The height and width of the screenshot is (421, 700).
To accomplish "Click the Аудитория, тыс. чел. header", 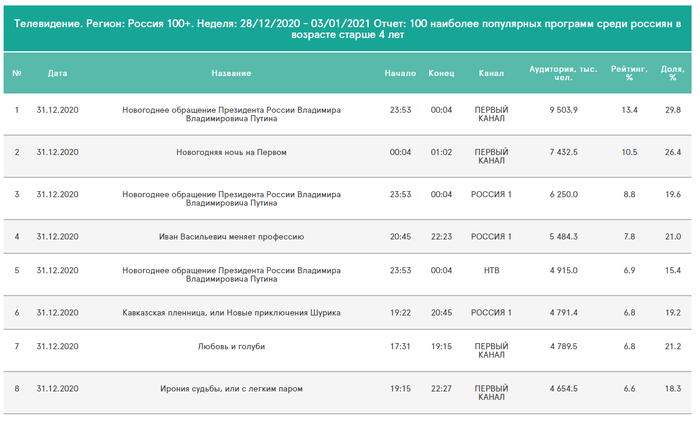I will (563, 73).
